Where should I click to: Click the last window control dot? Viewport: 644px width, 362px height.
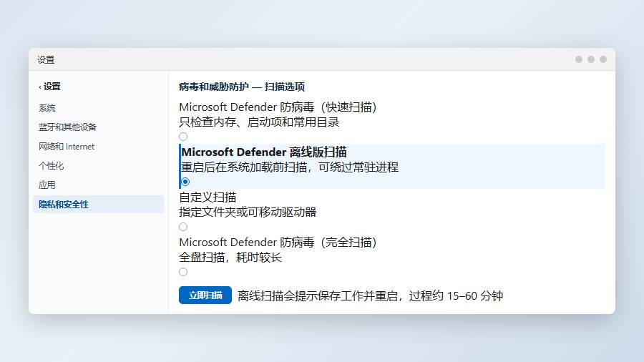(603, 59)
